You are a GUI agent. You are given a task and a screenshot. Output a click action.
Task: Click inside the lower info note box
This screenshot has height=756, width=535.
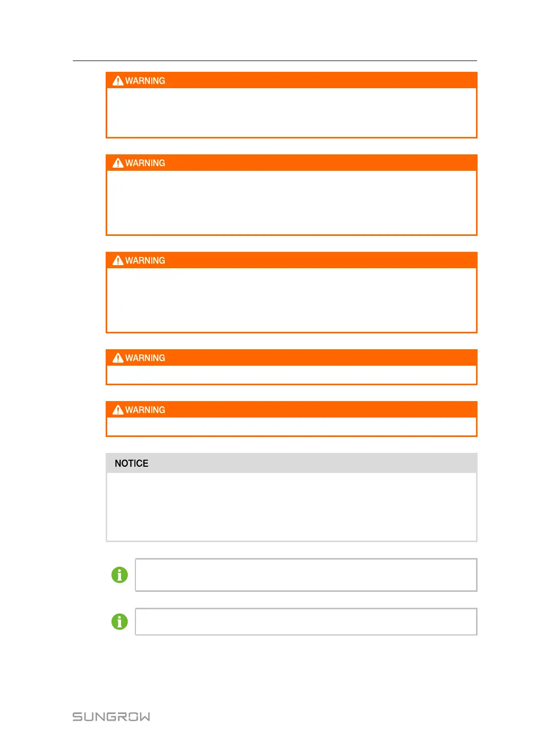tap(306, 622)
